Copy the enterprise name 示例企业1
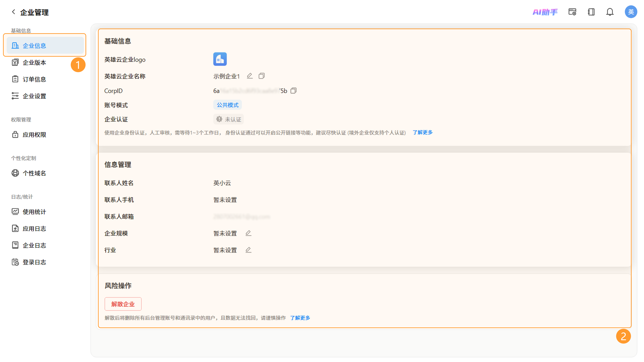This screenshot has width=644, height=362. pyautogui.click(x=261, y=76)
